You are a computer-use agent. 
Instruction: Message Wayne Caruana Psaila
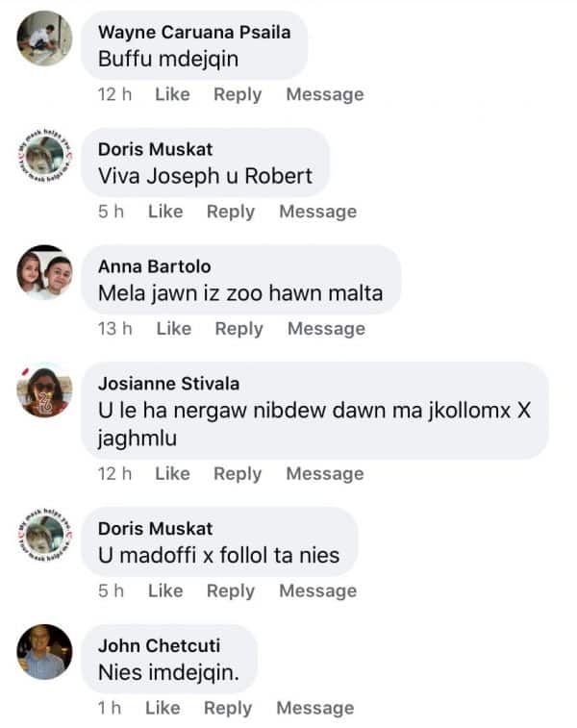pos(325,94)
